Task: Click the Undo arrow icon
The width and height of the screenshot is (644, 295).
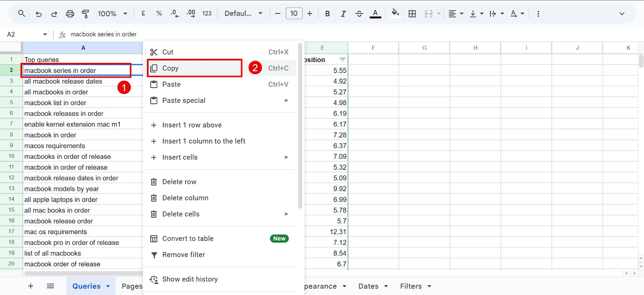Action: click(x=38, y=14)
